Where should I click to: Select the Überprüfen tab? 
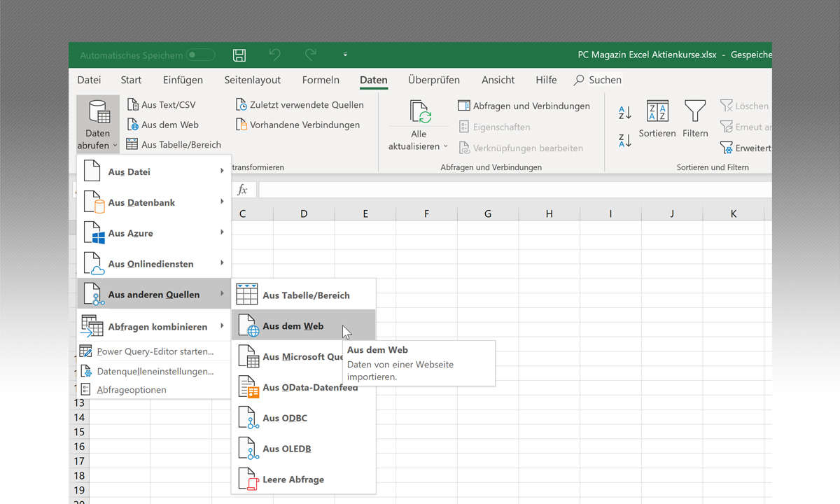click(434, 80)
